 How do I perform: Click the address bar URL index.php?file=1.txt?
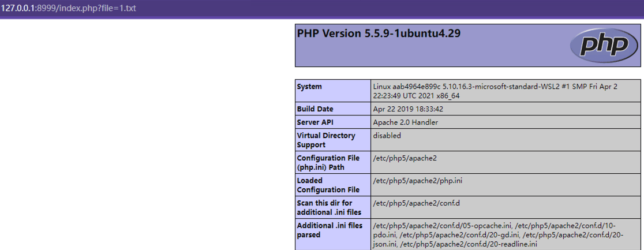(x=68, y=8)
